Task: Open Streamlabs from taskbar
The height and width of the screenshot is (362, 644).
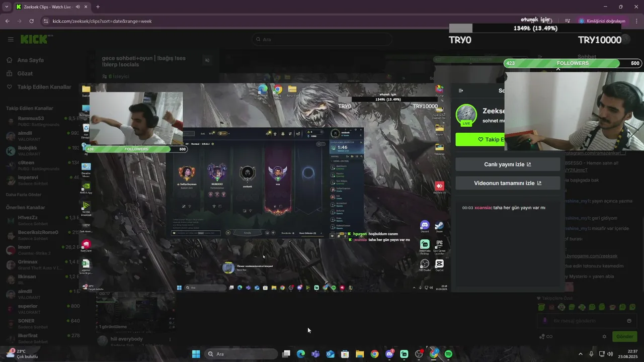Action: click(x=404, y=354)
